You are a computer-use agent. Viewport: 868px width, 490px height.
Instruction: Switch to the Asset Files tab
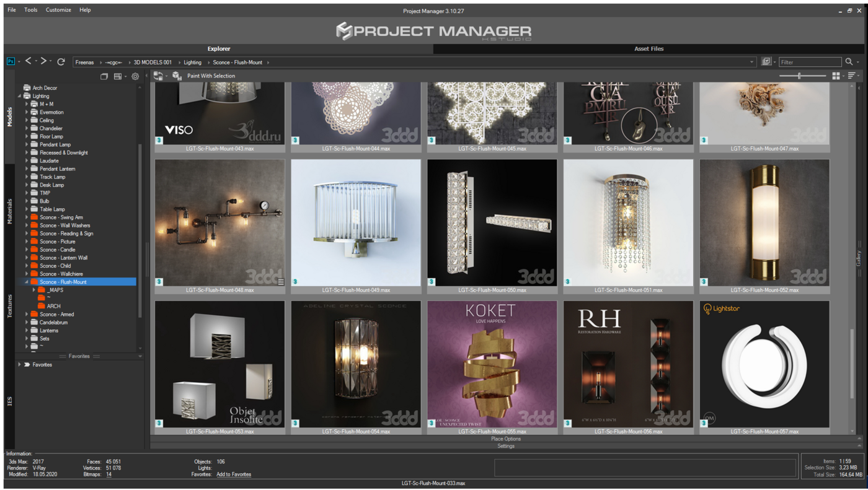649,48
